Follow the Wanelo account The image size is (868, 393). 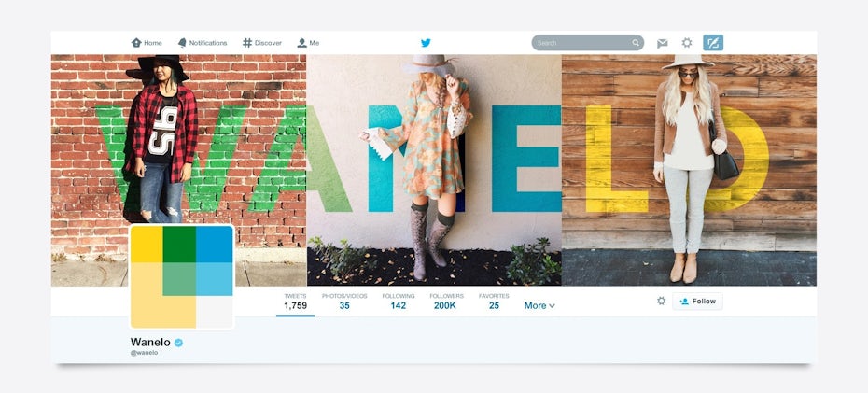click(x=697, y=302)
